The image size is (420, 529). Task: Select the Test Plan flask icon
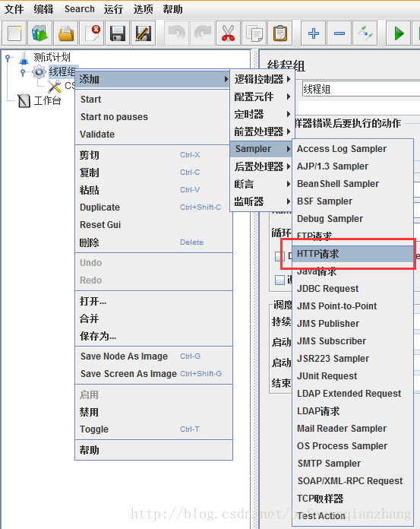[x=24, y=58]
